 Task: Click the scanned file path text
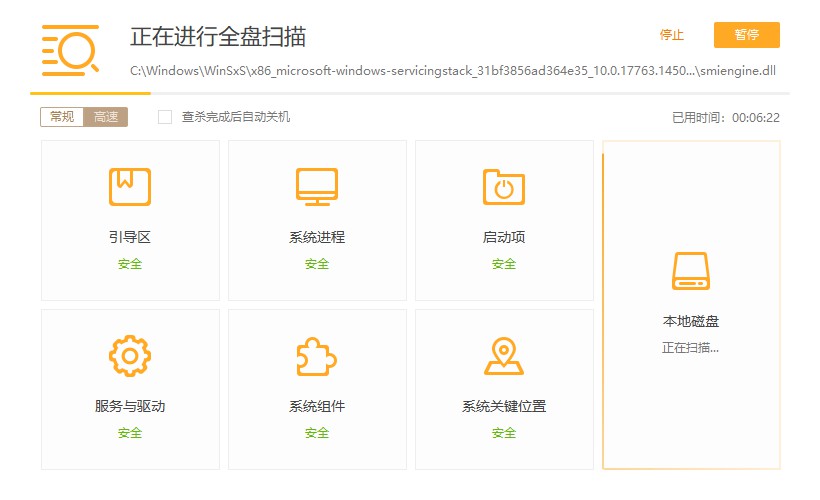[453, 71]
